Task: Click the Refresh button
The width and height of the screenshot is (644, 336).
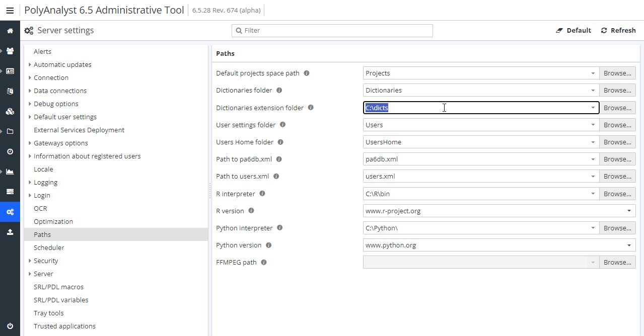Action: pyautogui.click(x=618, y=31)
